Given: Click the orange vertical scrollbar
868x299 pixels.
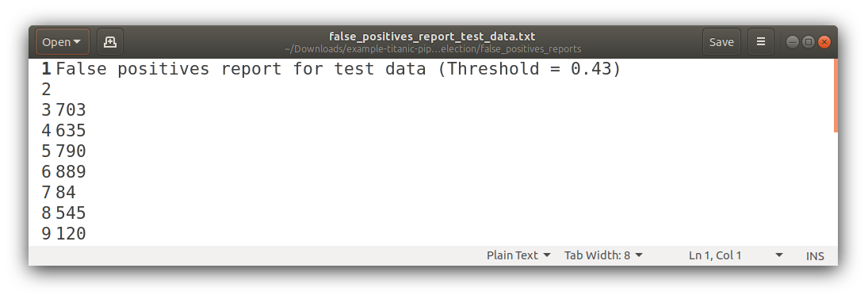Looking at the screenshot, I should (835, 95).
